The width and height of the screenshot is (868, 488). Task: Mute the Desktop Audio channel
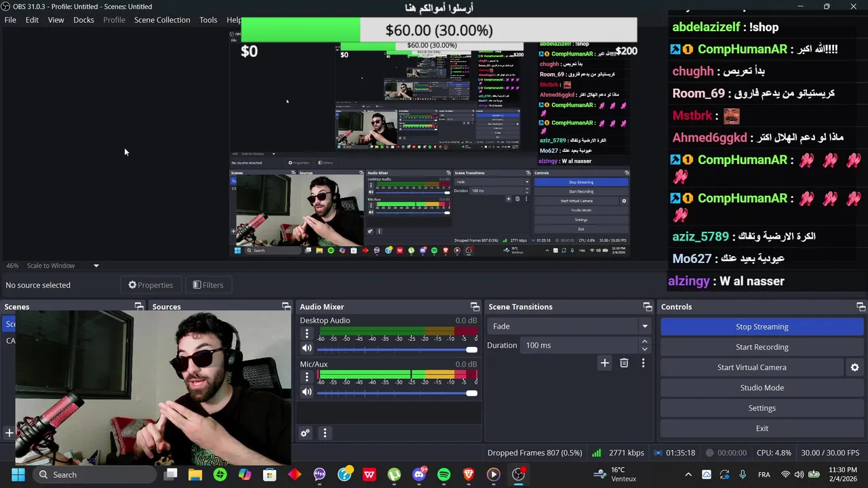(307, 348)
